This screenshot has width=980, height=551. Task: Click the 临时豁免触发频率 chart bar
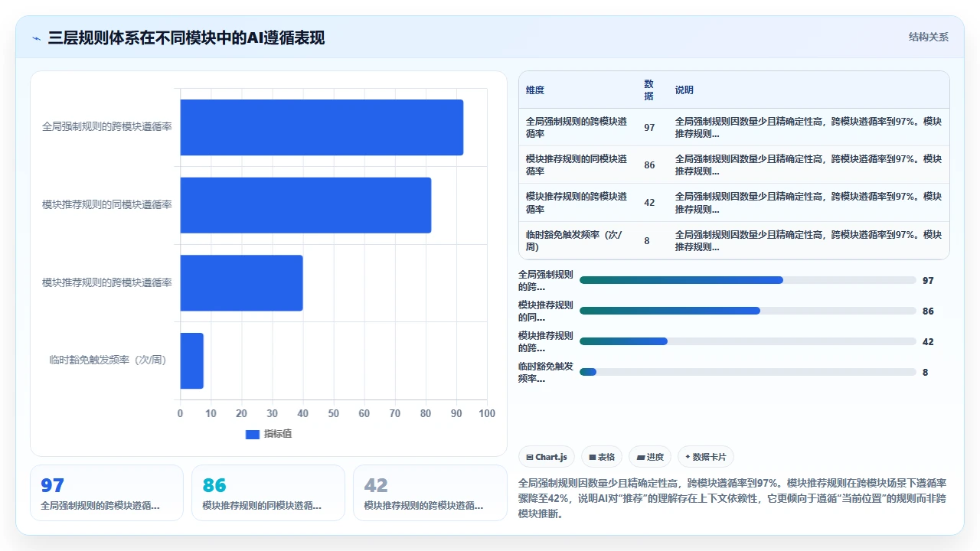point(191,360)
